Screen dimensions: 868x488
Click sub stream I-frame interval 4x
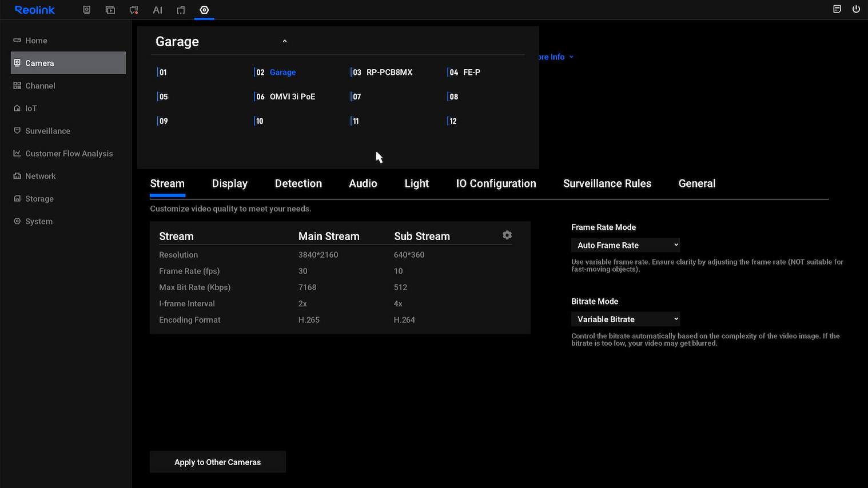(398, 304)
